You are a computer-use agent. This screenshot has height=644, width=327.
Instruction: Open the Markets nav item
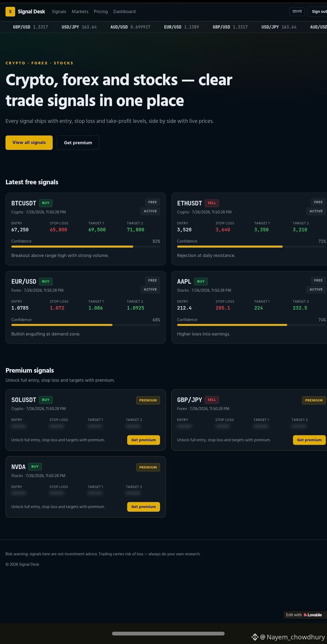80,11
